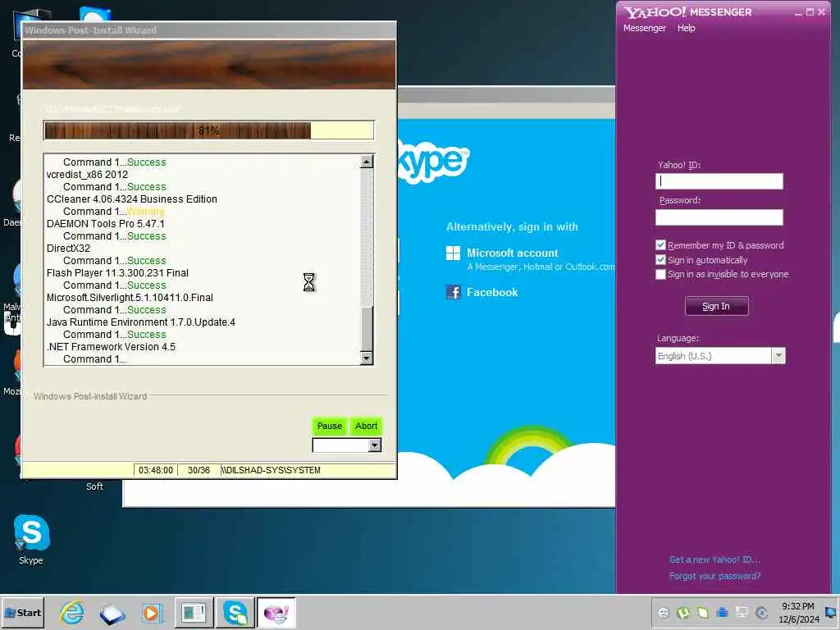Click the Yahoo Sign In button
This screenshot has height=630, width=840.
point(716,307)
